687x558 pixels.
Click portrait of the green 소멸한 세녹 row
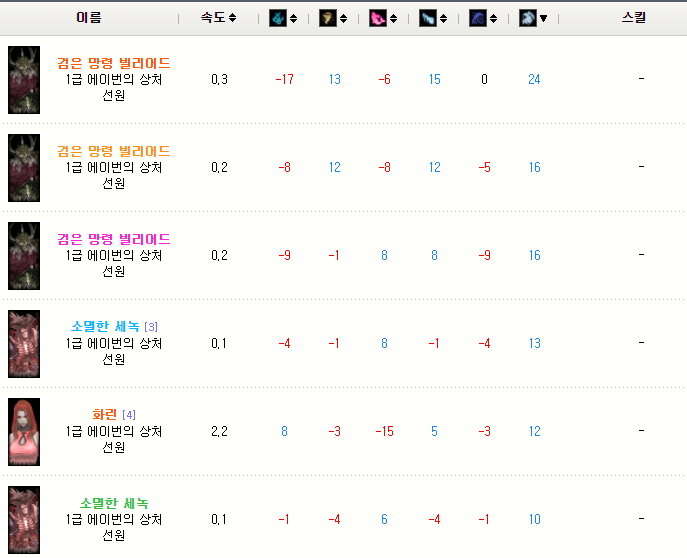tap(24, 519)
